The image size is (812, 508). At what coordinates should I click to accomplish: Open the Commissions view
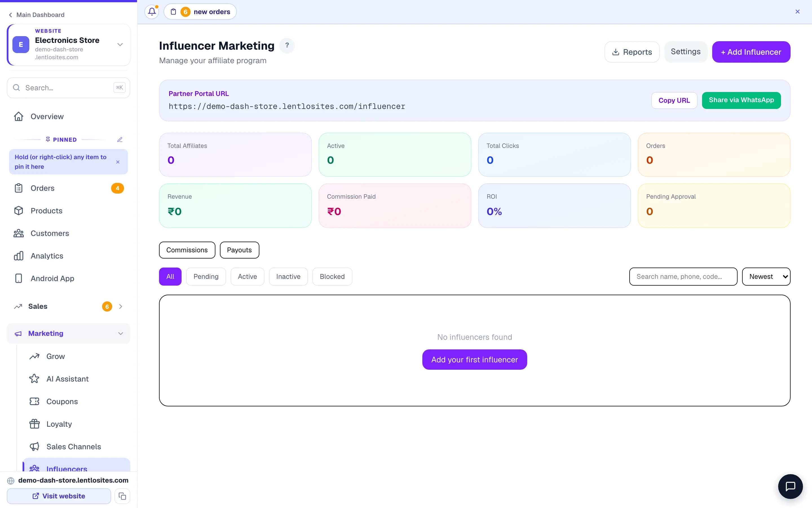point(187,250)
